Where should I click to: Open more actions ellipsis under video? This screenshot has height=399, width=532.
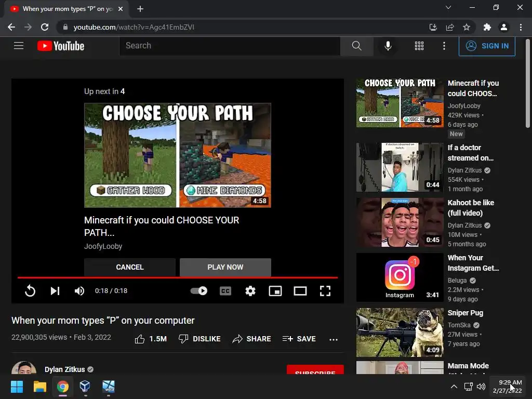coord(334,339)
